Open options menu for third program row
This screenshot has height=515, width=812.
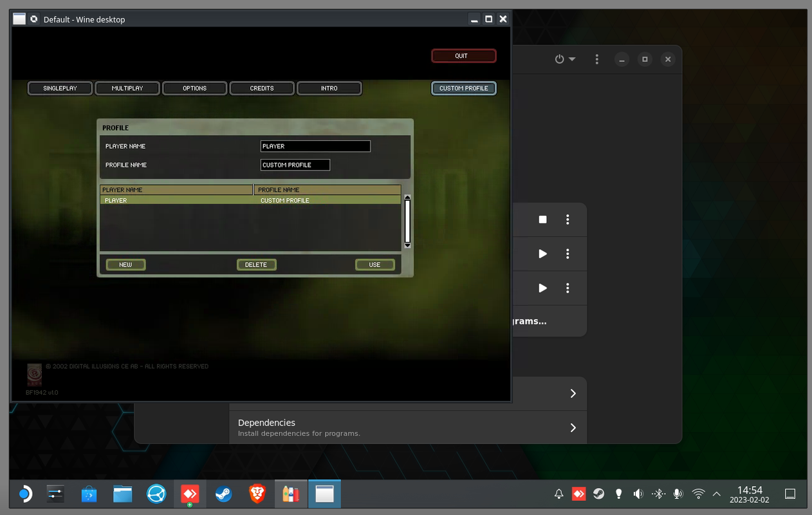click(567, 288)
